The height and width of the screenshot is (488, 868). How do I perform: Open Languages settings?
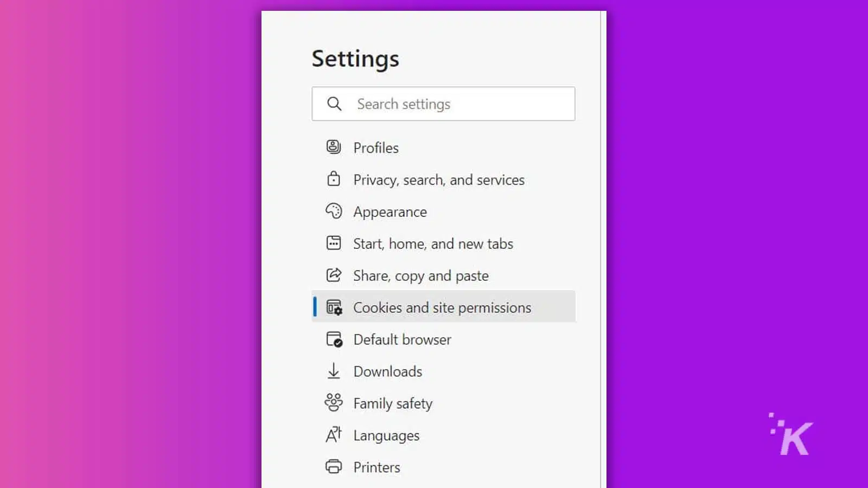pos(386,435)
